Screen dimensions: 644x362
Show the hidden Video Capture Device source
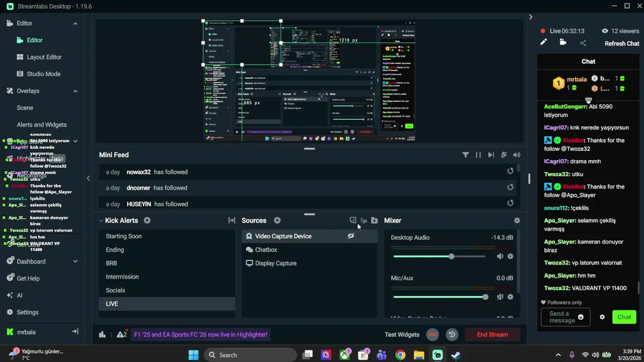[x=351, y=236]
